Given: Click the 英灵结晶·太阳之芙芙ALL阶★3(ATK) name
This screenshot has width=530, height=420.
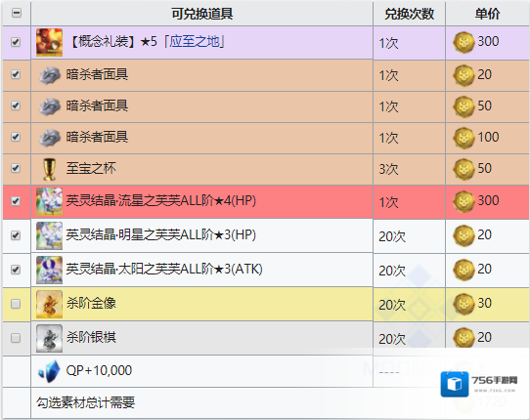Looking at the screenshot, I should [164, 269].
